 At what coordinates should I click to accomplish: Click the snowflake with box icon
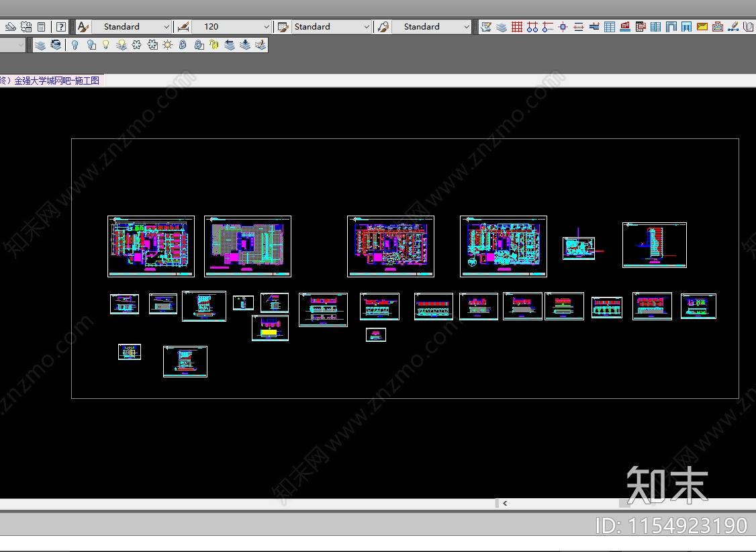tap(152, 45)
